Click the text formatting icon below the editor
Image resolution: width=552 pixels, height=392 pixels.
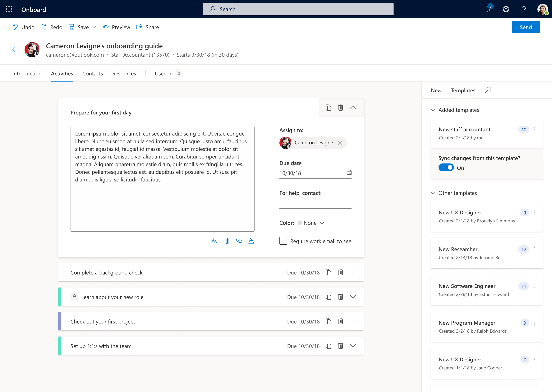click(214, 241)
